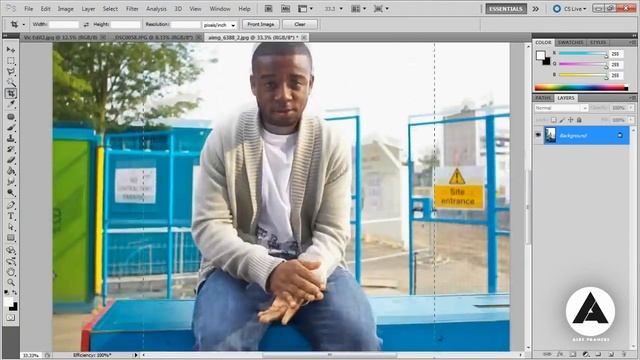
Task: Select the Blur tool
Action: 11,182
